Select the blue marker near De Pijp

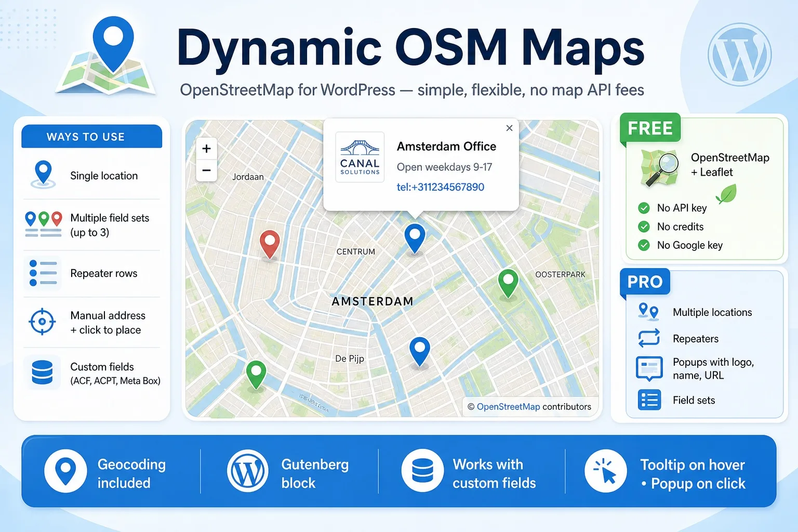tap(419, 352)
